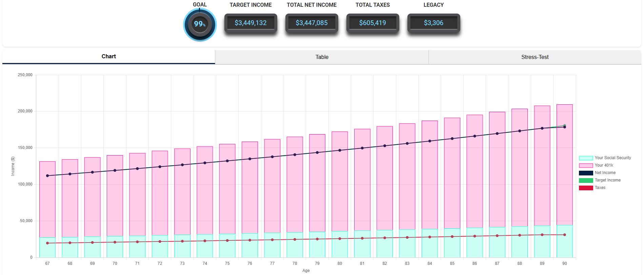The height and width of the screenshot is (275, 644).
Task: Hide the Net Income legend series
Action: tap(586, 173)
